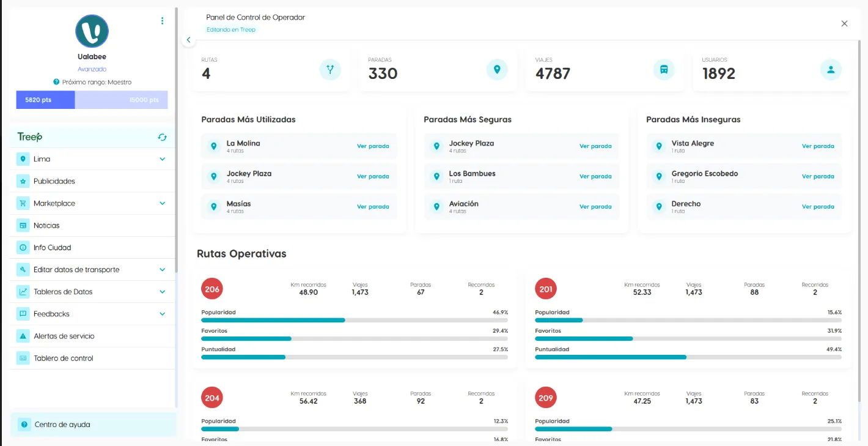This screenshot has height=446, width=868.
Task: Click the Paradas location pin stat icon
Action: point(497,70)
